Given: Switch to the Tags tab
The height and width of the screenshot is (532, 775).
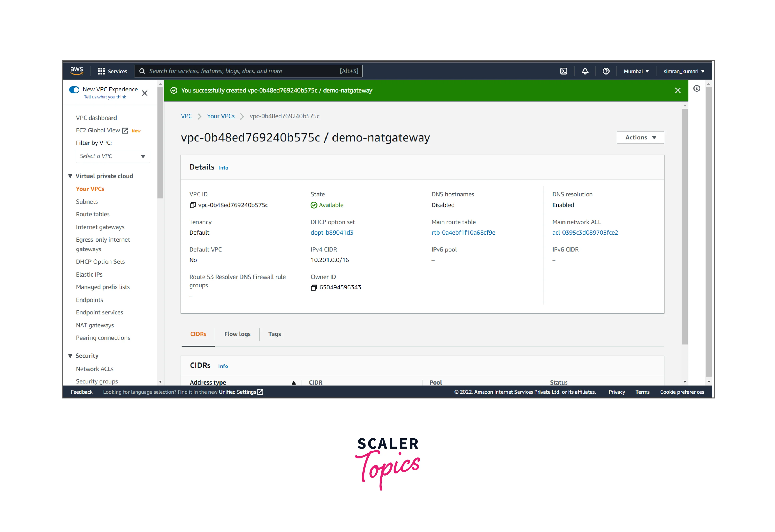Looking at the screenshot, I should (274, 334).
